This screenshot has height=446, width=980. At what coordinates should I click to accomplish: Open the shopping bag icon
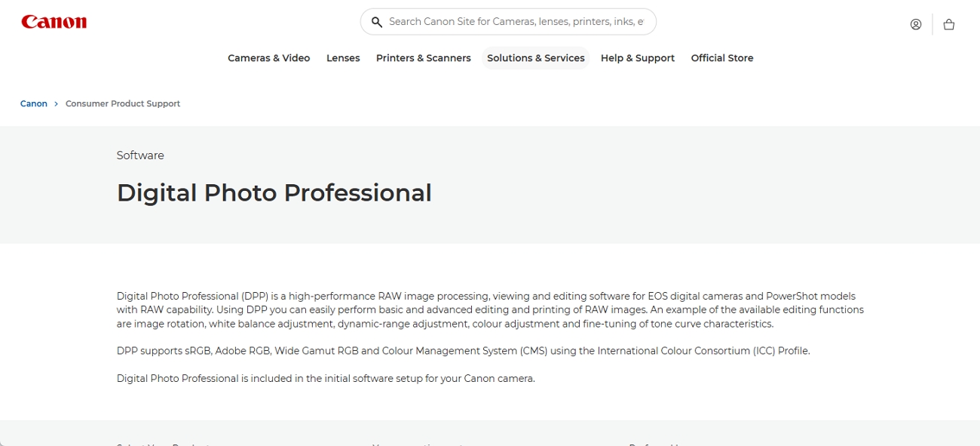click(x=949, y=24)
